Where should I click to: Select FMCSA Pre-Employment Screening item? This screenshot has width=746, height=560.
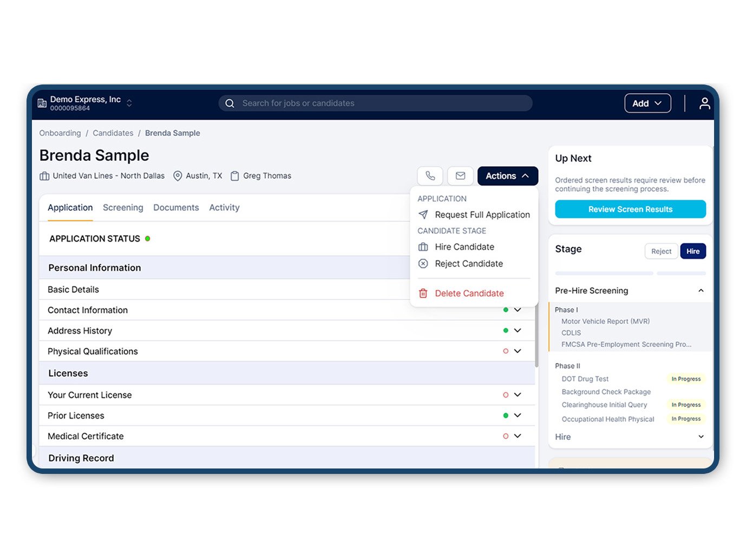tap(626, 344)
